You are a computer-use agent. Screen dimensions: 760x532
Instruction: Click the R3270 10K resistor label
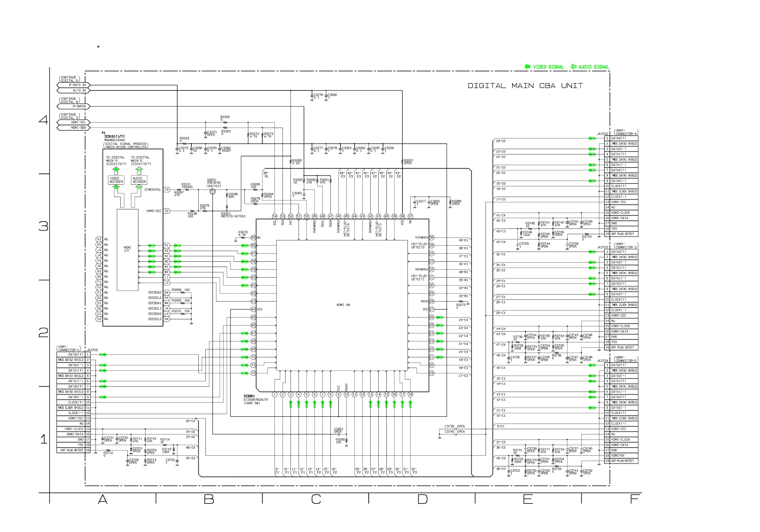point(181,311)
